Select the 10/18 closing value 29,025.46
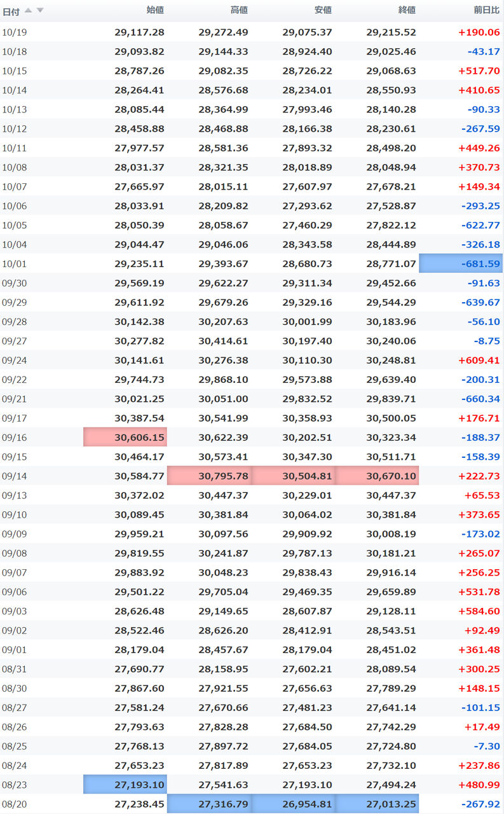The image size is (504, 814). (x=391, y=51)
